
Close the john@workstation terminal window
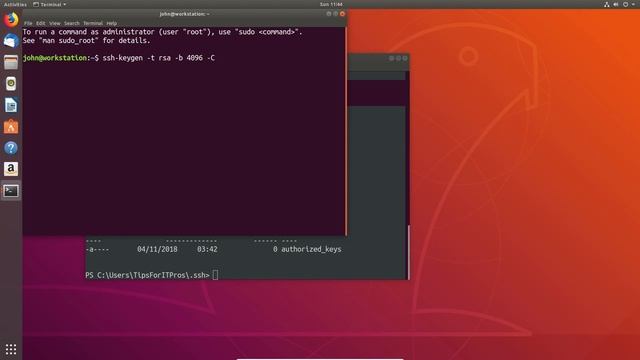tap(342, 14)
